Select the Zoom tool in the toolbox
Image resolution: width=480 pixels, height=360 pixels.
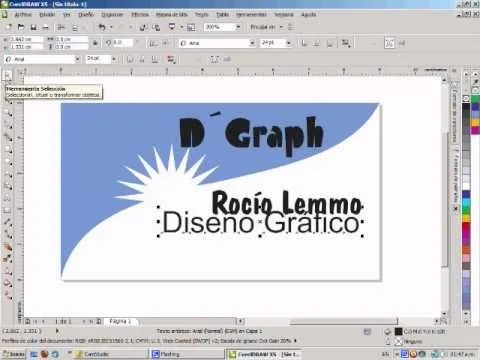coord(7,113)
